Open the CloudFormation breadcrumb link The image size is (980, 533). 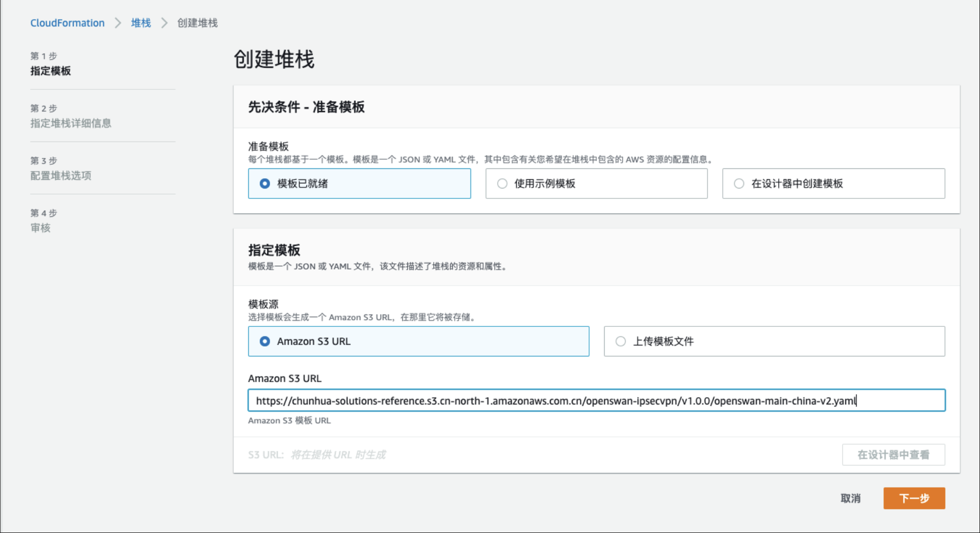(67, 23)
